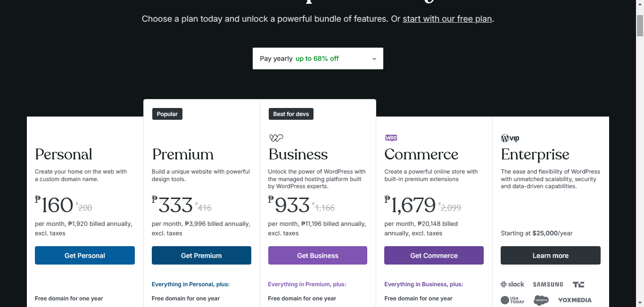Viewport: 644px width, 307px height.
Task: Click the chevron arrow in billing selector
Action: pyautogui.click(x=374, y=59)
